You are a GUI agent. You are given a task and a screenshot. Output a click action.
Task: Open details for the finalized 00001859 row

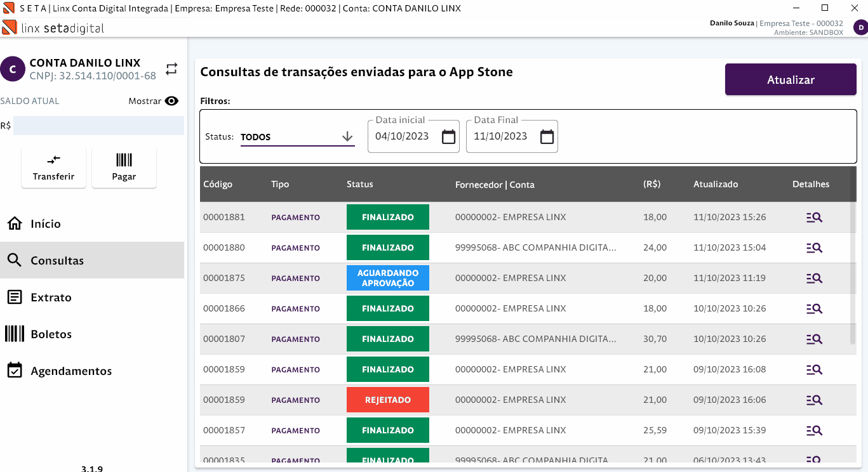(x=814, y=370)
